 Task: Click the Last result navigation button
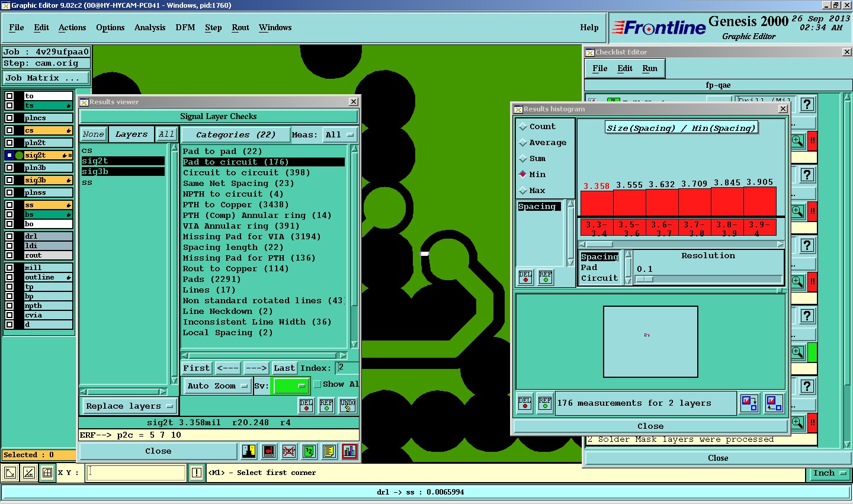click(x=284, y=368)
